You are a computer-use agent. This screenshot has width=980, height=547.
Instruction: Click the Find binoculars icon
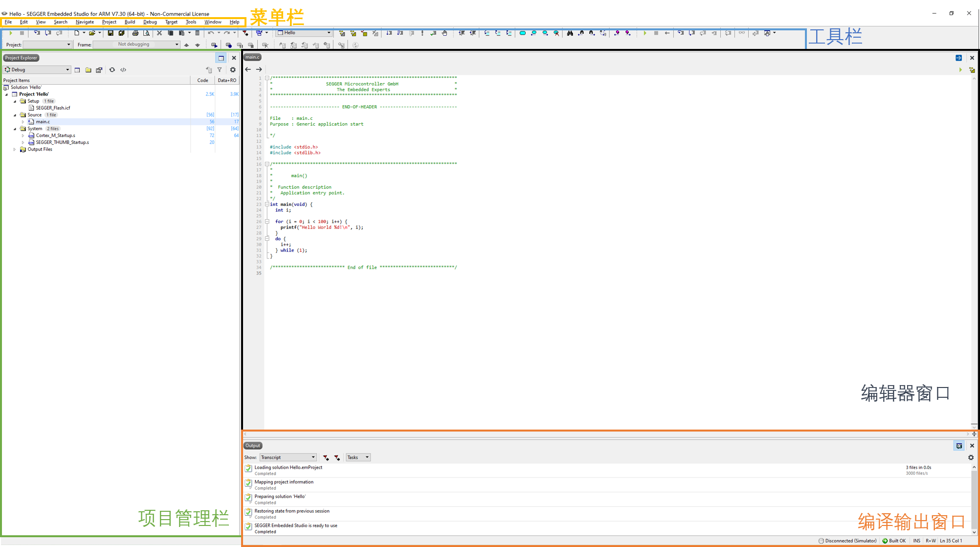(570, 33)
